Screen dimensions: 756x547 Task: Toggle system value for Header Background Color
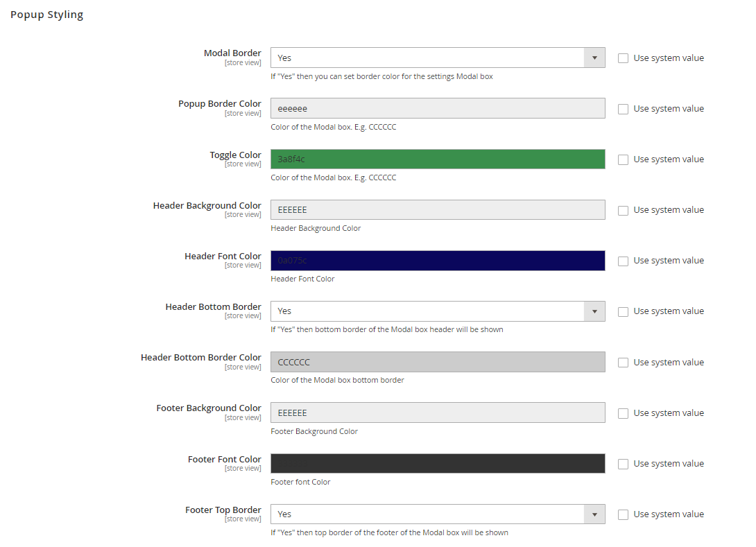(623, 211)
